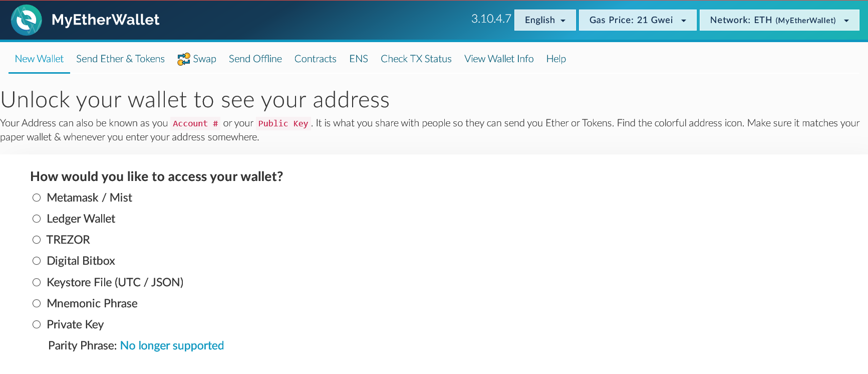This screenshot has width=868, height=374.
Task: Click the Parity Phrase label
Action: click(x=83, y=345)
